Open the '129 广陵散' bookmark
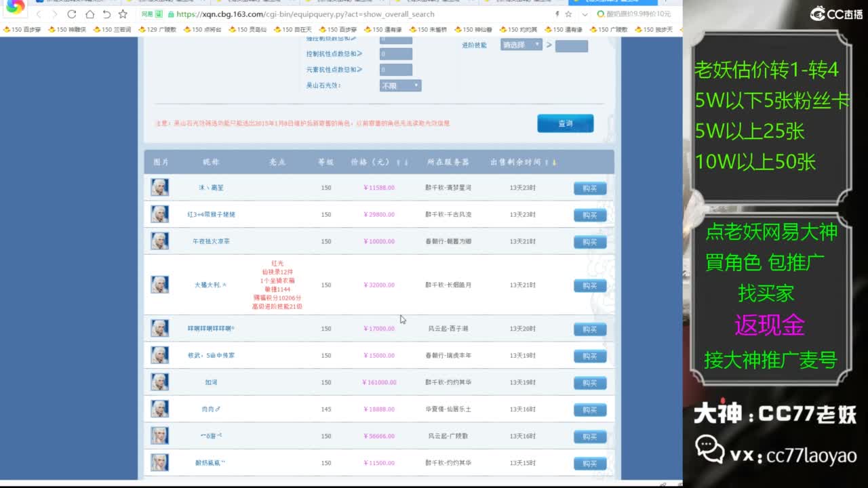 157,30
